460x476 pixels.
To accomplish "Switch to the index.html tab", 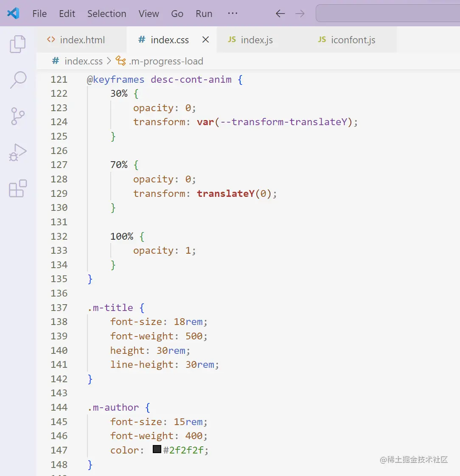I will pos(82,40).
